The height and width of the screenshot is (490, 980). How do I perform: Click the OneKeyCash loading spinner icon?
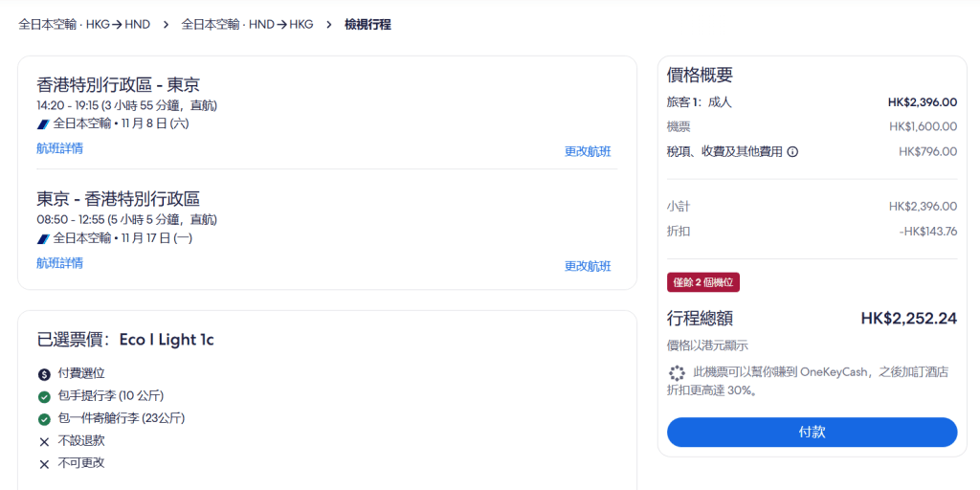tap(678, 373)
